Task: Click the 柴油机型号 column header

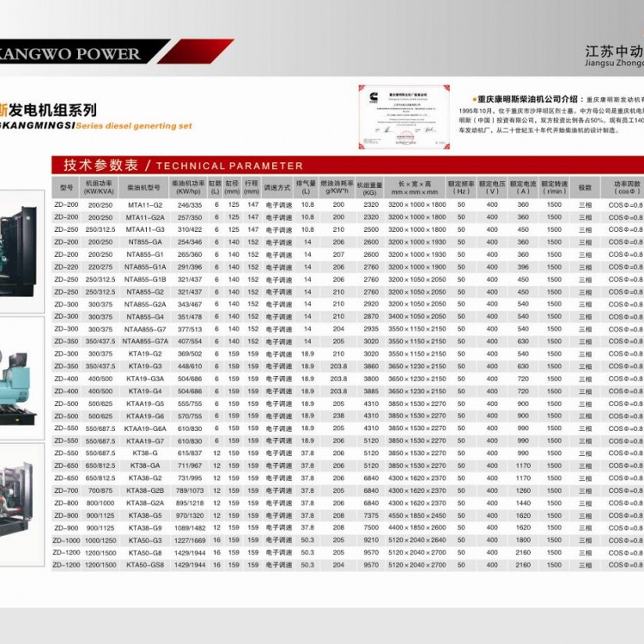Action: 143,187
